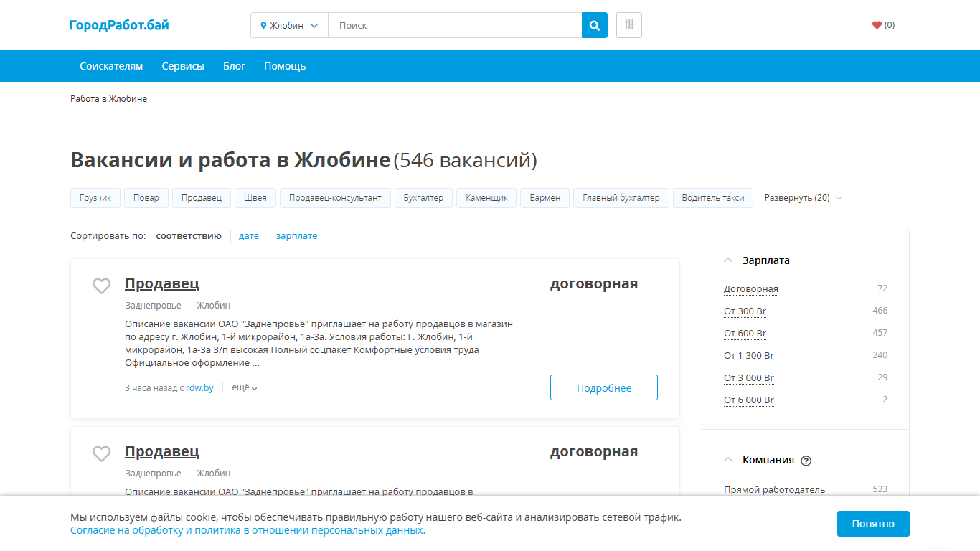The height and width of the screenshot is (551, 980).
Task: Open the Жлобин city dropdown
Action: pyautogui.click(x=289, y=25)
